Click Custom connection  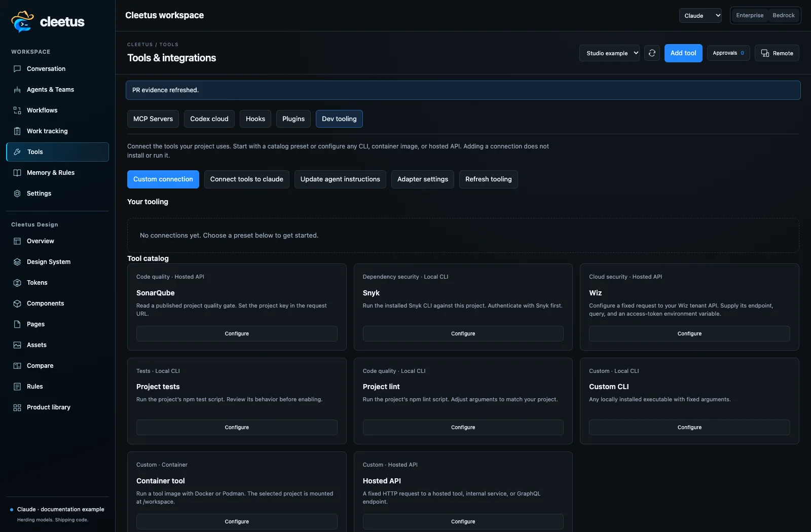pos(163,179)
